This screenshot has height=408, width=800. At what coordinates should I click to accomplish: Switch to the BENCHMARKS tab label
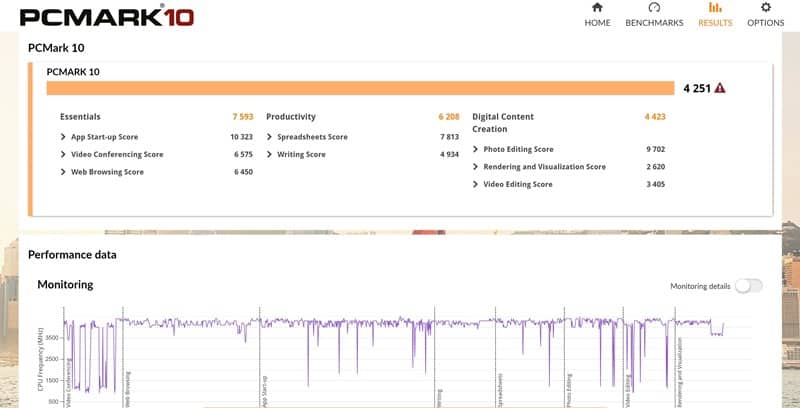654,23
